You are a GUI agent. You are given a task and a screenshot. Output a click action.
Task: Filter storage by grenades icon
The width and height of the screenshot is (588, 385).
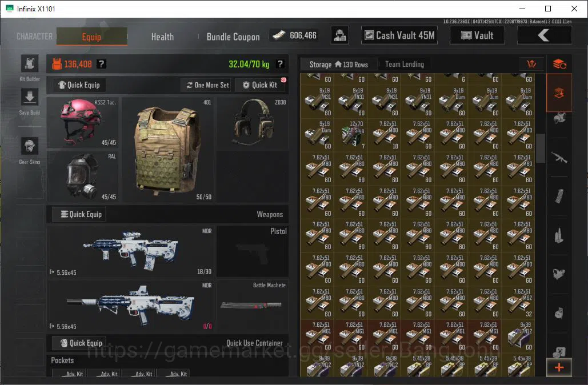(x=559, y=312)
